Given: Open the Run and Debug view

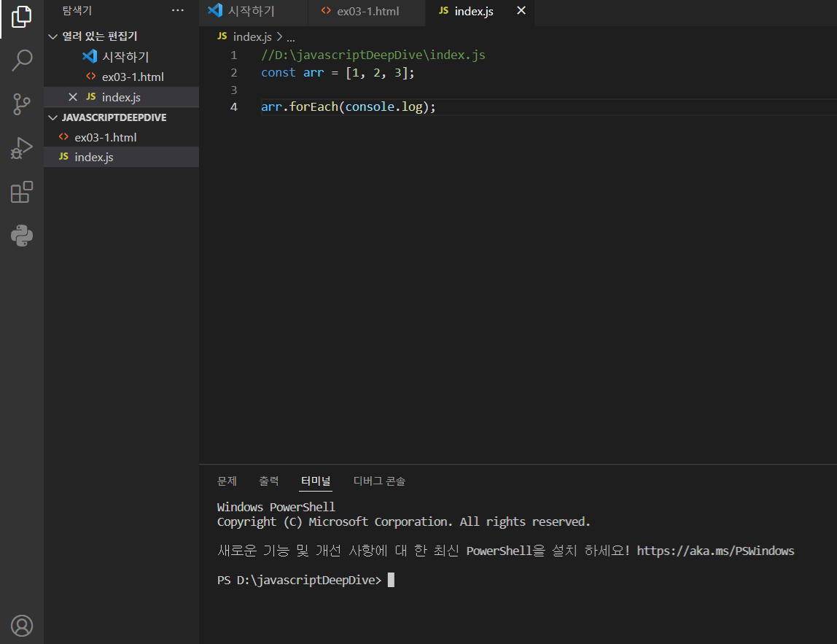Looking at the screenshot, I should pos(21,148).
